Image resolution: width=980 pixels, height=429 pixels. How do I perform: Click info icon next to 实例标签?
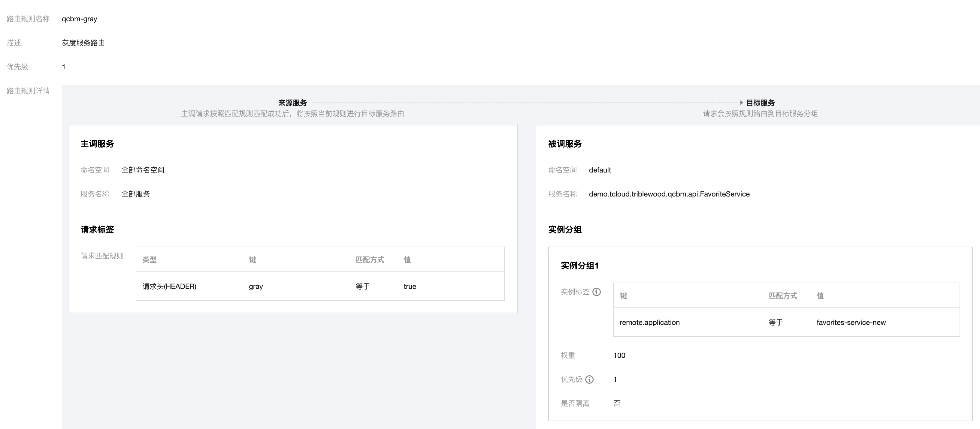point(597,292)
